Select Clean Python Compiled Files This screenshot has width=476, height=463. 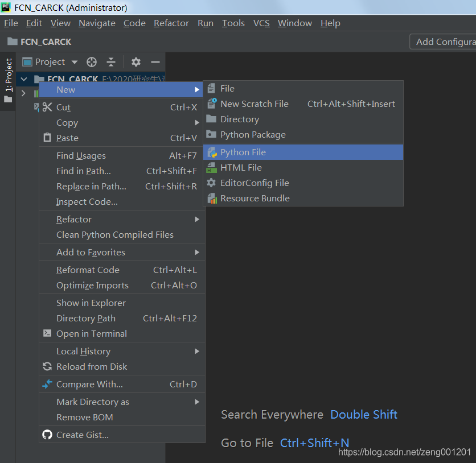(122, 235)
